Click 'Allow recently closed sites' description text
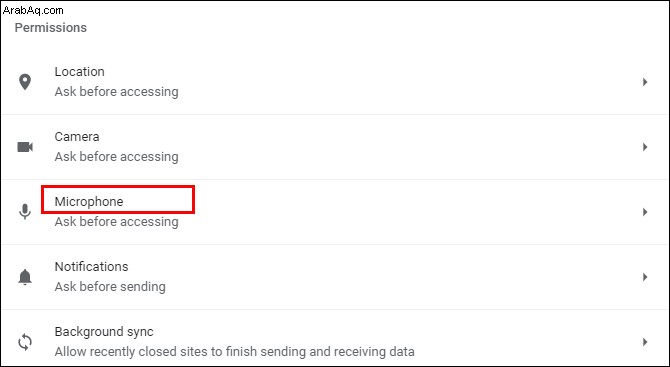The height and width of the screenshot is (367, 670). pos(234,352)
